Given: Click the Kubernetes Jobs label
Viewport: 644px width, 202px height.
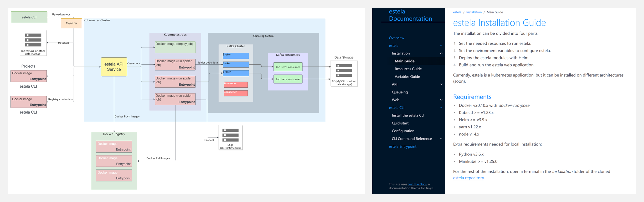Looking at the screenshot, I should tap(175, 35).
